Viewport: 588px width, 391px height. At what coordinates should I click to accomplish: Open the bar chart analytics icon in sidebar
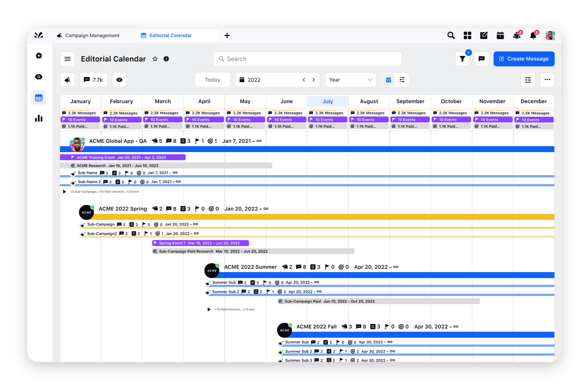coord(39,118)
